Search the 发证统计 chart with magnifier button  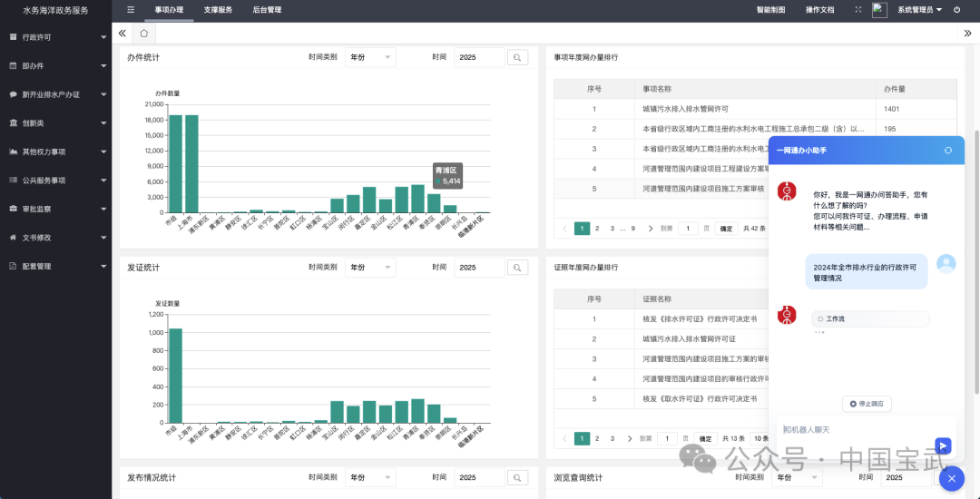517,268
